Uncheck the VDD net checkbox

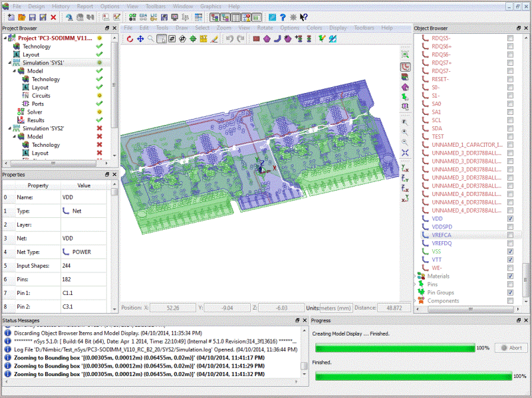pyautogui.click(x=510, y=219)
